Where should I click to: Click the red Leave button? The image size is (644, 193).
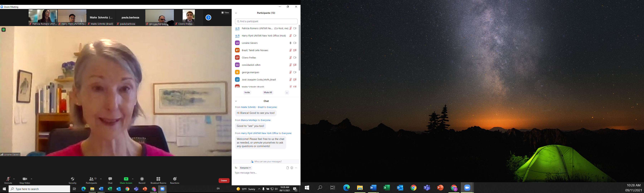[224, 180]
